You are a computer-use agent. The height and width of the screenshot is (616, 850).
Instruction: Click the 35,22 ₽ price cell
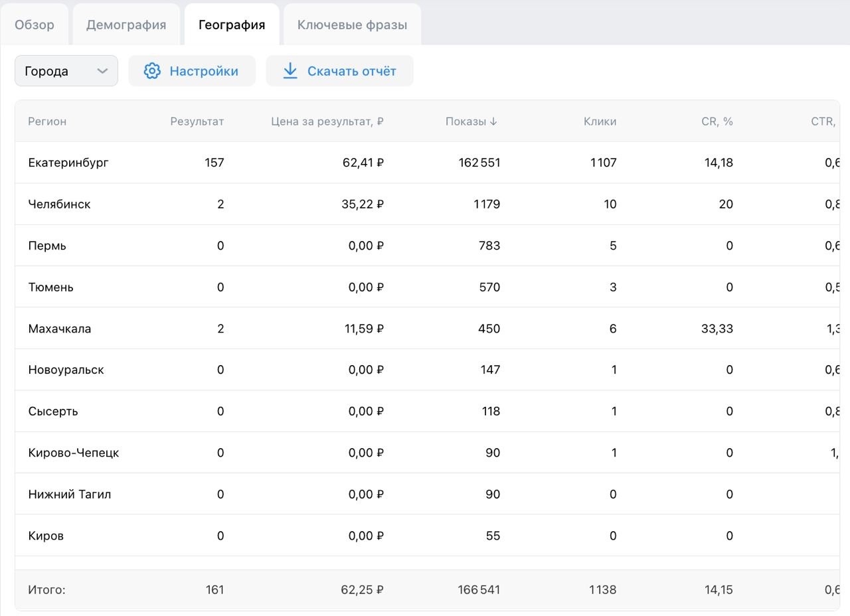[363, 204]
